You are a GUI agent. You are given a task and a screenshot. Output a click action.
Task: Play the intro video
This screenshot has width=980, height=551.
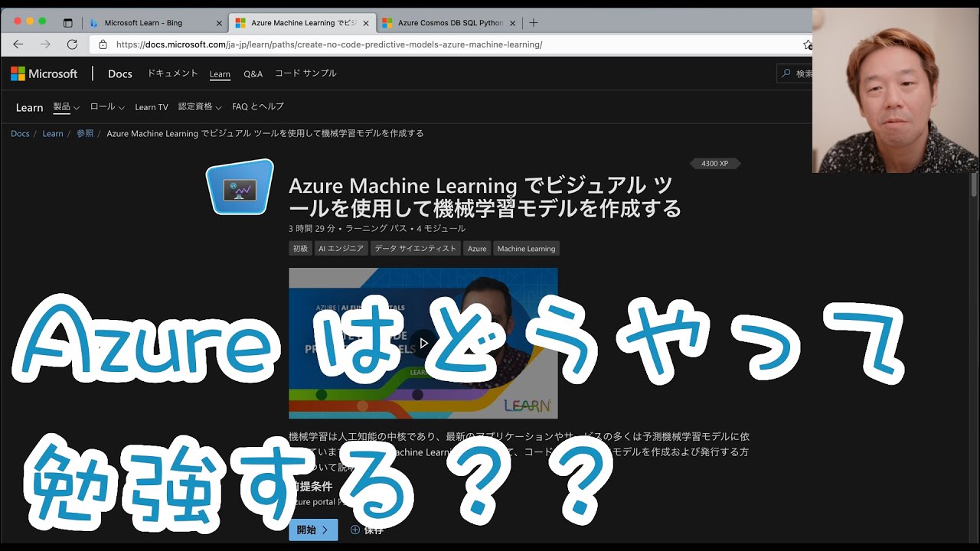[x=423, y=343]
